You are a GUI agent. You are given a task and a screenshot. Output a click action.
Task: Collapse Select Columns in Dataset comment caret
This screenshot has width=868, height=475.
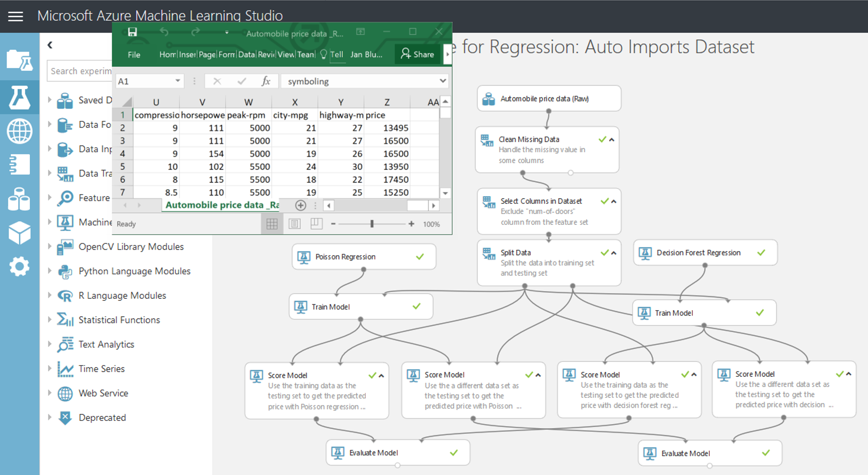tap(614, 201)
